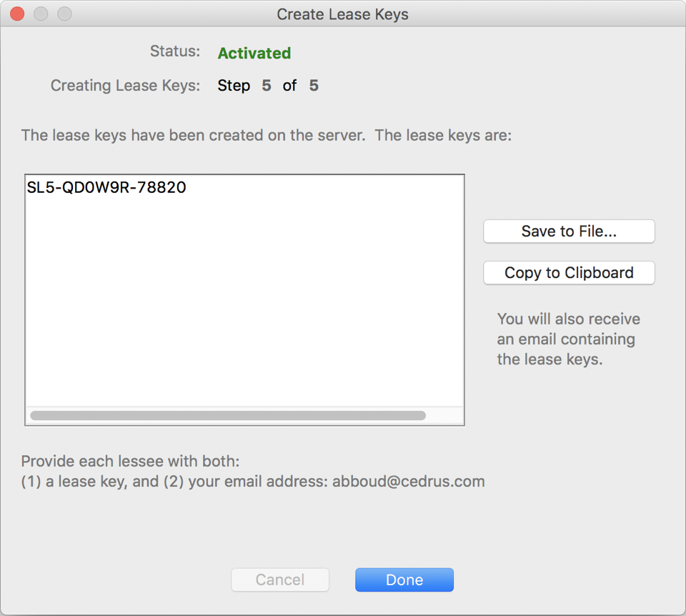The image size is (686, 616).
Task: Copy lease keys to clipboard
Action: tap(569, 273)
